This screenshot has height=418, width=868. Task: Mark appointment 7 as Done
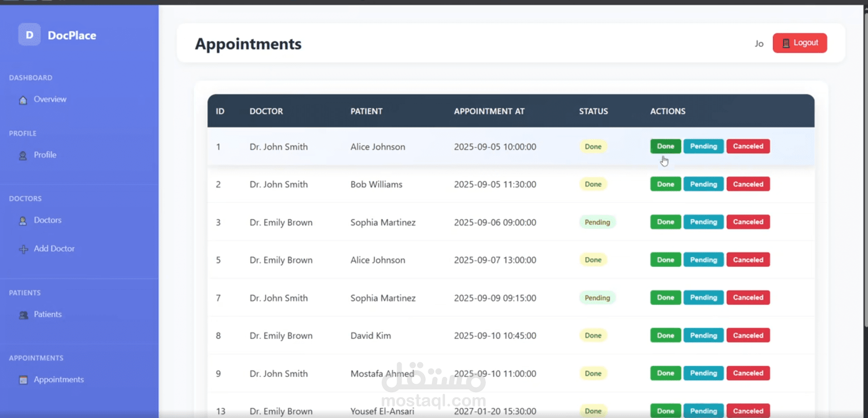click(665, 298)
